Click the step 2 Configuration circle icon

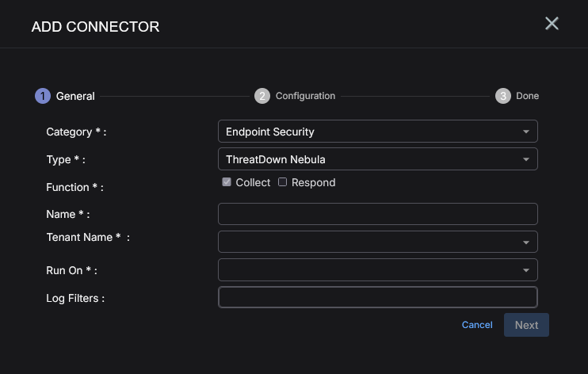[x=262, y=96]
